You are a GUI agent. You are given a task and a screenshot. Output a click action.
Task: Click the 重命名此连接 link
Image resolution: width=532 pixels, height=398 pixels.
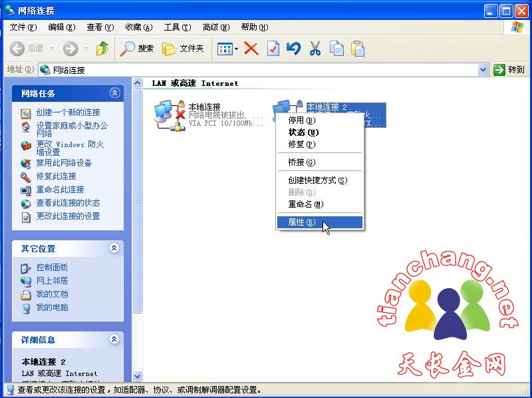point(60,190)
